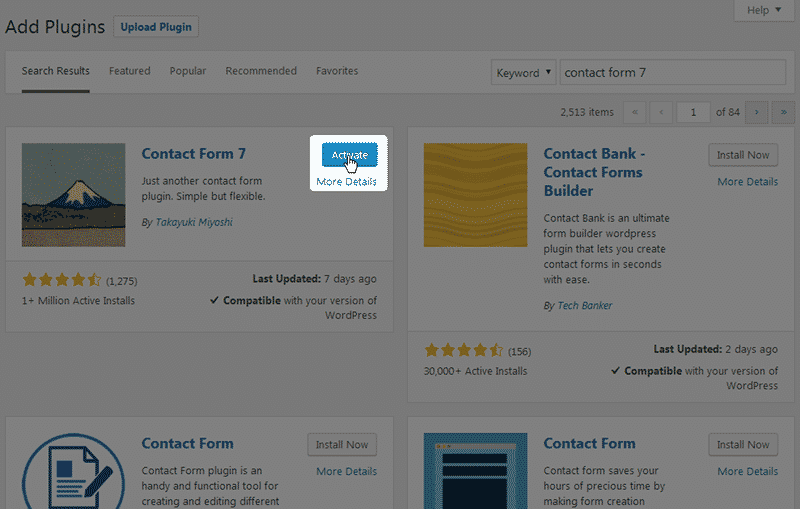Open More Details for Contact Bank
The width and height of the screenshot is (800, 509).
point(747,182)
